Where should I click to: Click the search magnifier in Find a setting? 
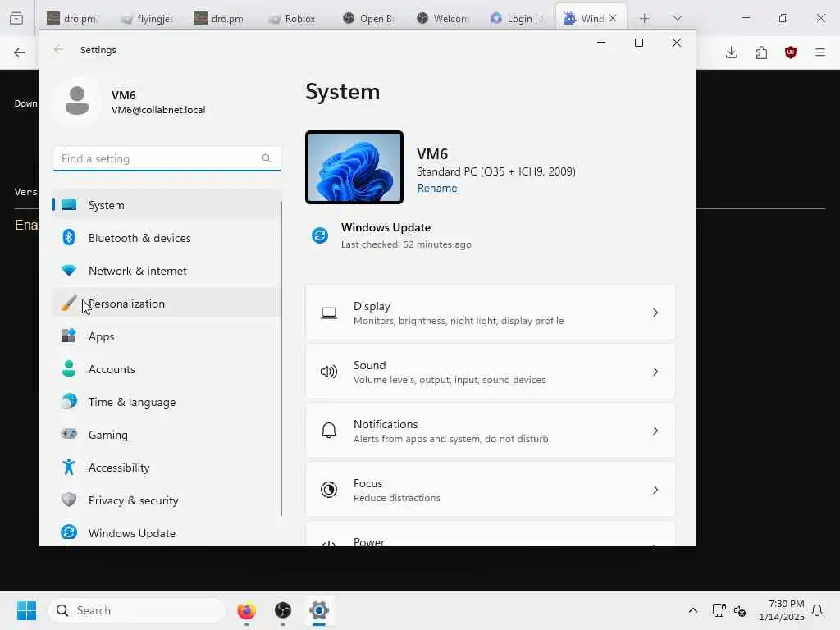click(x=267, y=158)
